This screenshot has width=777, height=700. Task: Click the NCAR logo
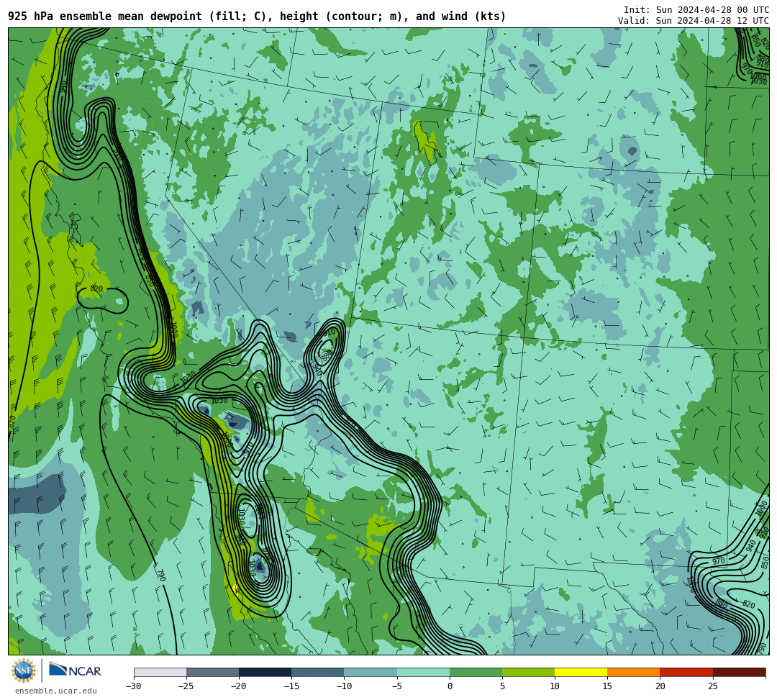[x=76, y=671]
